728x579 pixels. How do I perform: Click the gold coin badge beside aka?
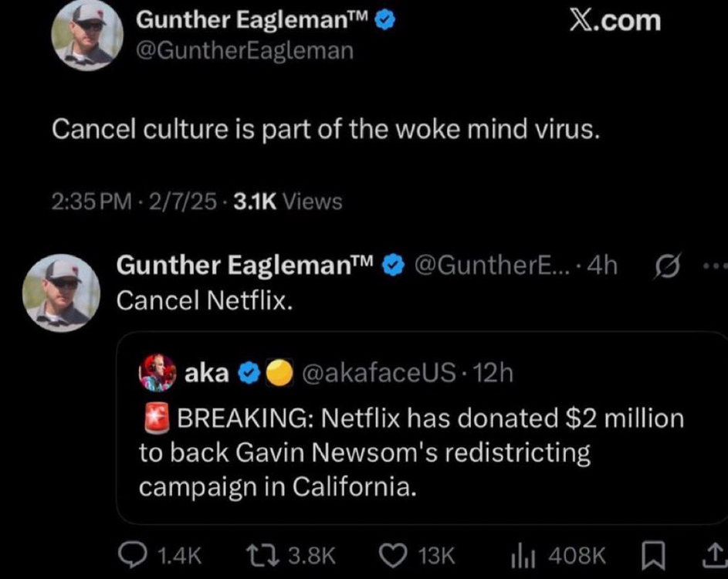coord(279,374)
